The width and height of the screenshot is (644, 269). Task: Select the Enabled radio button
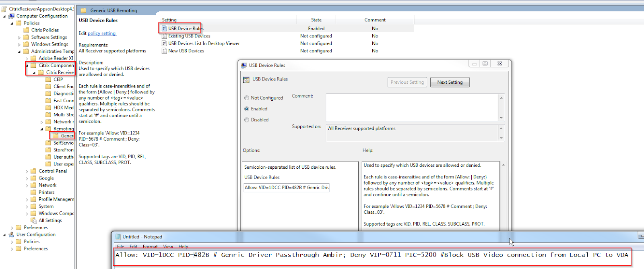pyautogui.click(x=247, y=109)
